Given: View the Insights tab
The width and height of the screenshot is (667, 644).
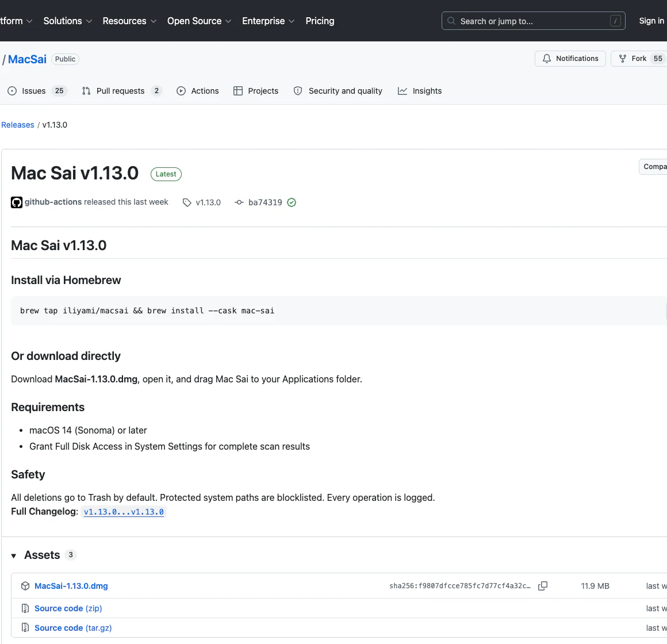Looking at the screenshot, I should (x=420, y=91).
